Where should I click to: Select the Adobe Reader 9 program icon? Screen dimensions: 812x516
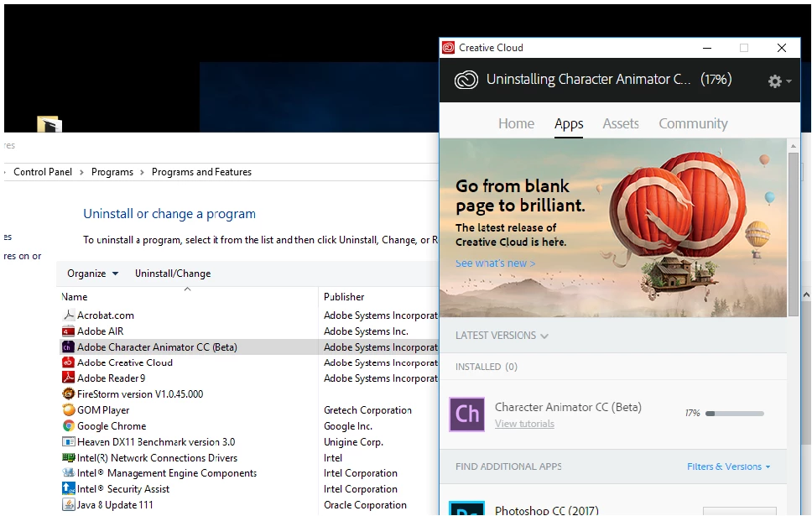(68, 378)
